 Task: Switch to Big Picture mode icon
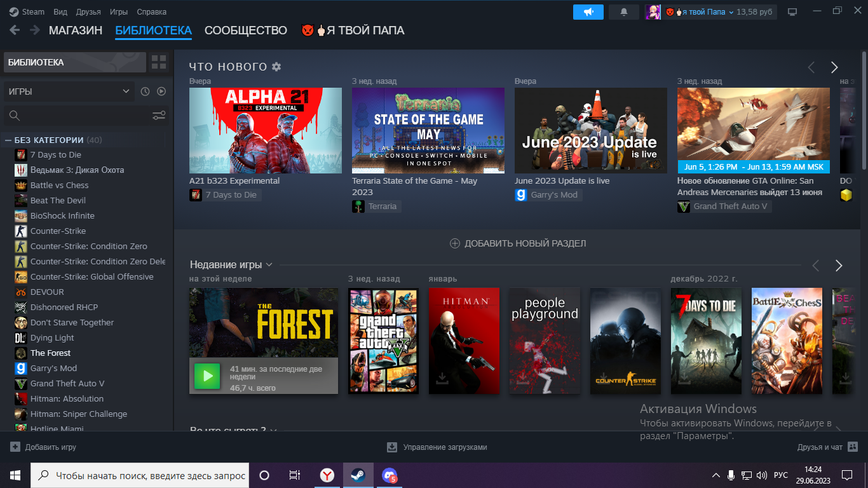click(792, 12)
